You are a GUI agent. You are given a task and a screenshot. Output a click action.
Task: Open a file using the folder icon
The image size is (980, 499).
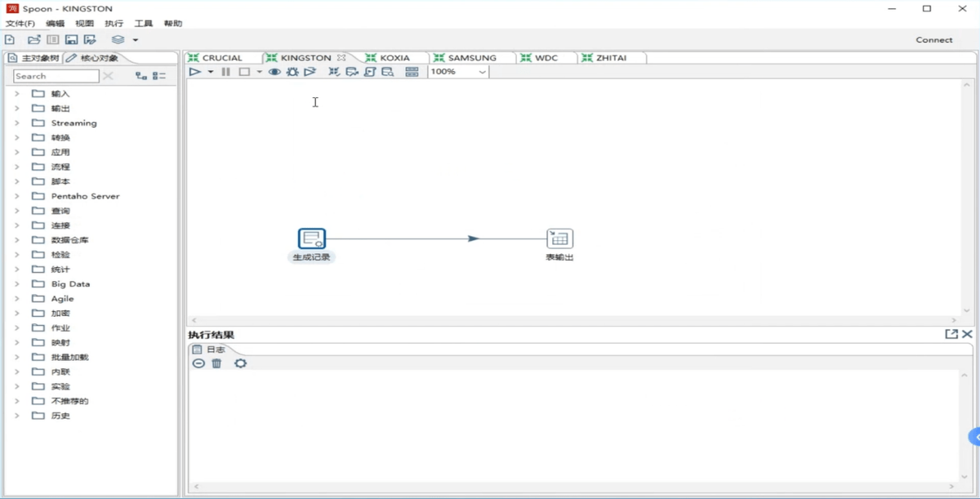click(x=33, y=39)
